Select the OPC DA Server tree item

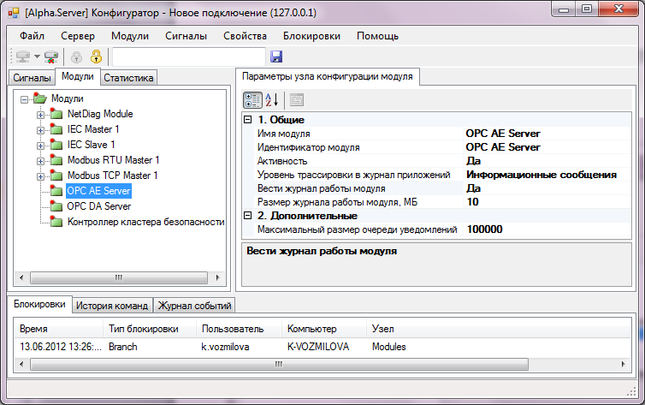[x=99, y=206]
